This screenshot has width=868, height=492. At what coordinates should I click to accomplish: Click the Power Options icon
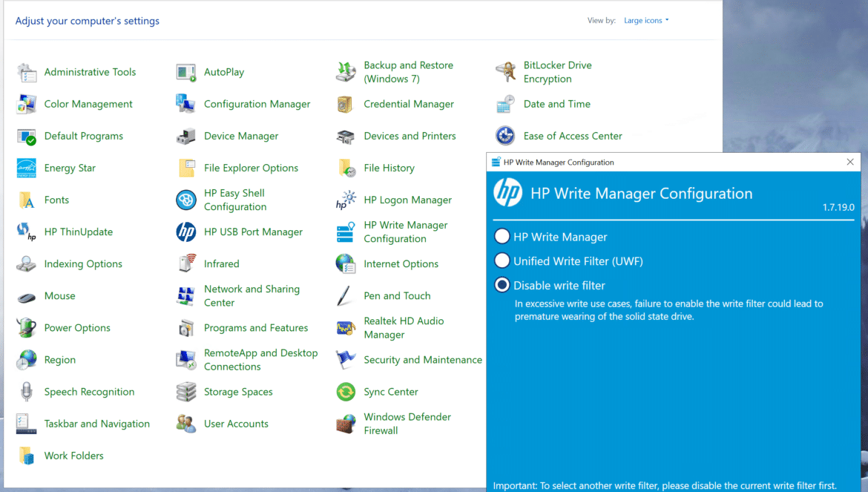coord(27,328)
